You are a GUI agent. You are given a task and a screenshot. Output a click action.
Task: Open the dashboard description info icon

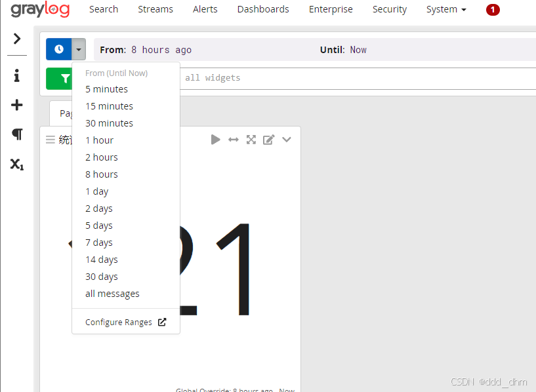tap(17, 75)
